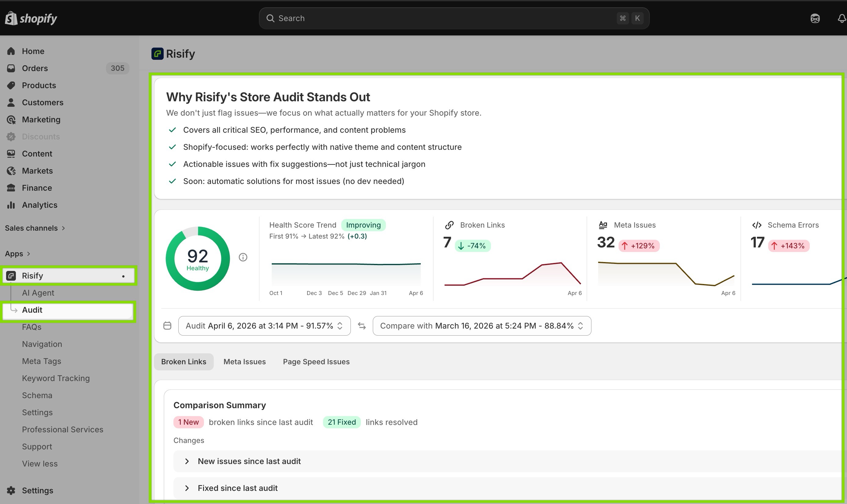The width and height of the screenshot is (847, 504).
Task: Click the Products tag icon
Action: (x=11, y=85)
